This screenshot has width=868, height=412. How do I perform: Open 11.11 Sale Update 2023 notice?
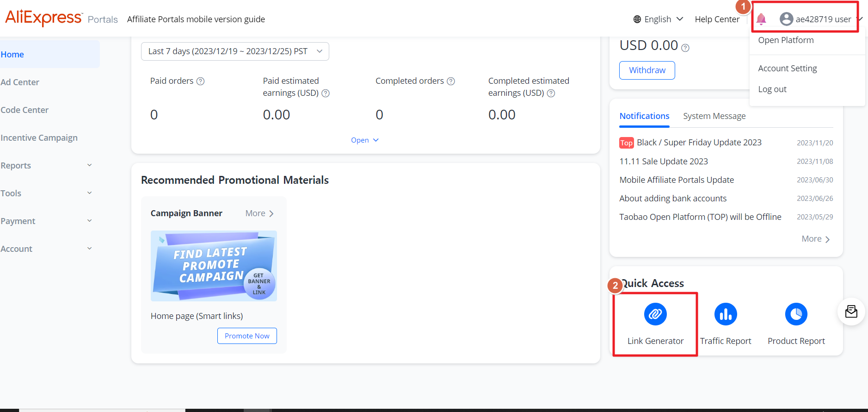[x=664, y=162]
